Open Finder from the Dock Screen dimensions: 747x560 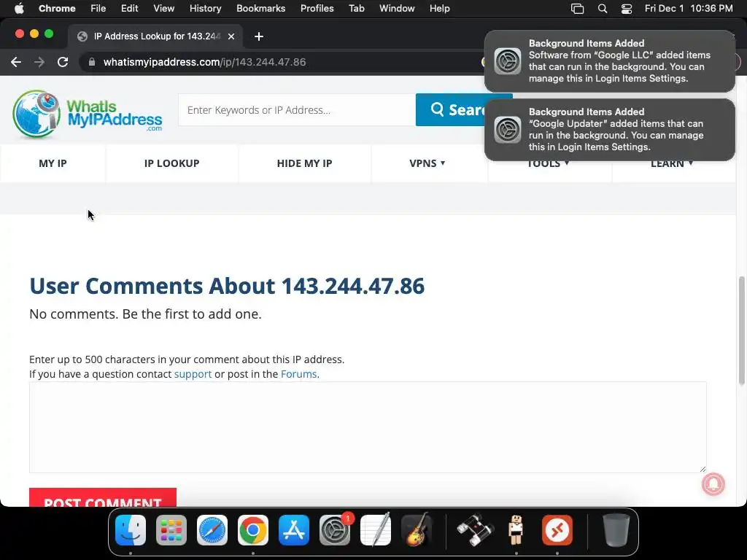[x=131, y=530]
